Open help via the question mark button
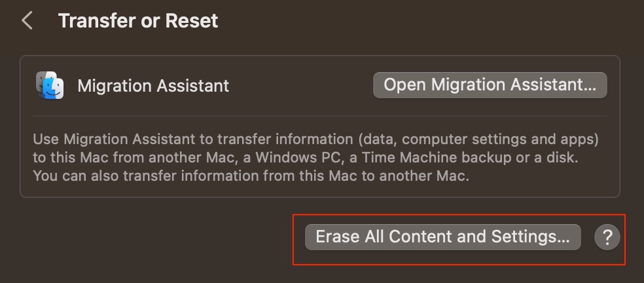This screenshot has width=644, height=283. (x=607, y=237)
